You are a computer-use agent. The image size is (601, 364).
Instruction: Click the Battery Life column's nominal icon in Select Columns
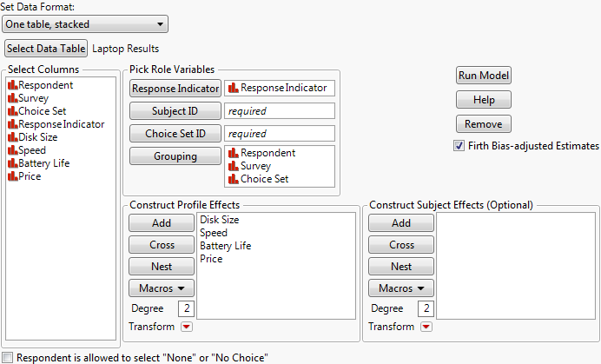(x=12, y=163)
